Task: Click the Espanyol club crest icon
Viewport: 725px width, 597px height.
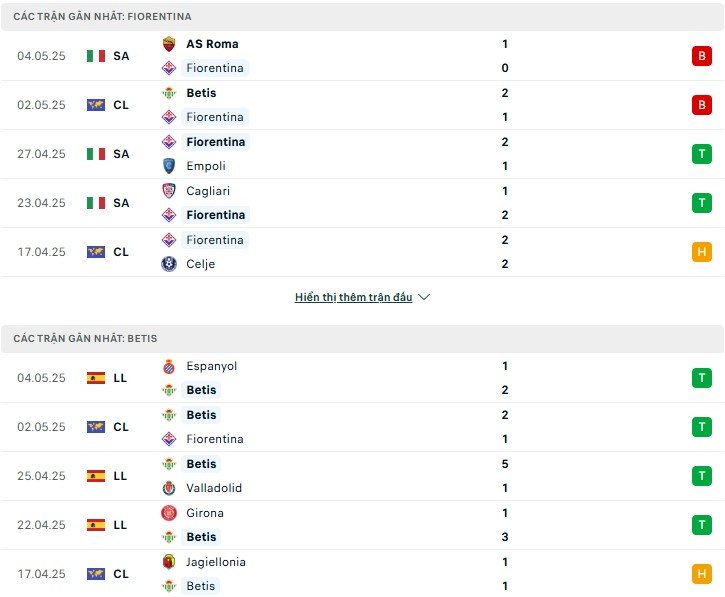Action: click(169, 366)
